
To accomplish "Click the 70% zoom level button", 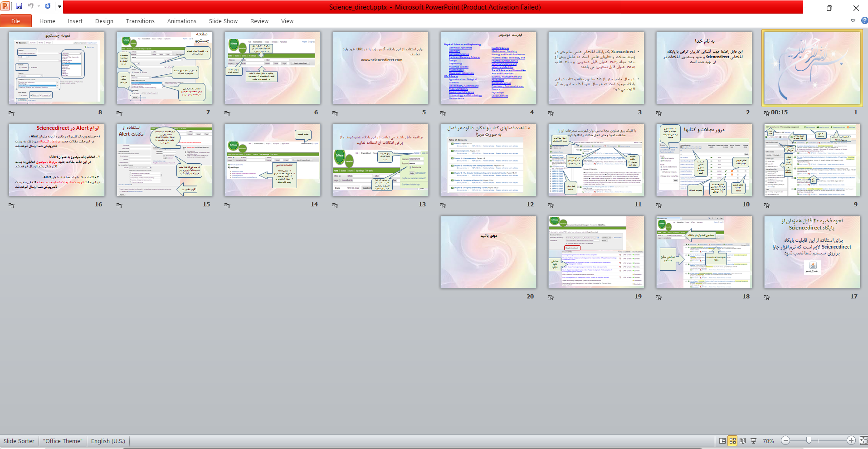I will click(768, 441).
